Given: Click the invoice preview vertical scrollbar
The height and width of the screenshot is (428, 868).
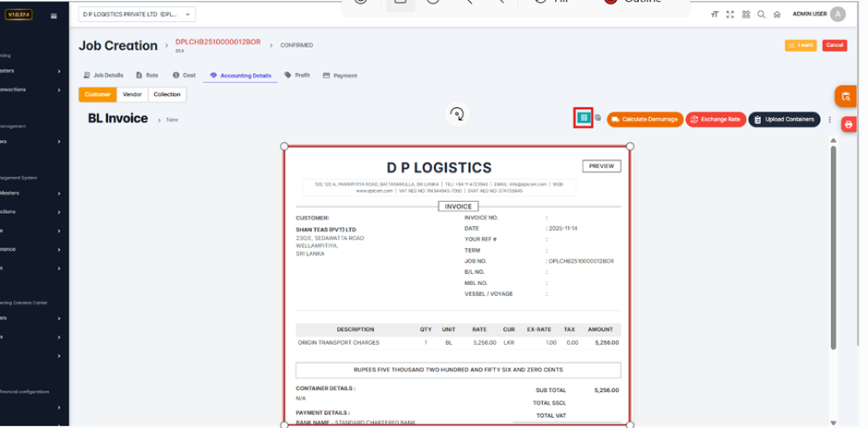Looking at the screenshot, I should pyautogui.click(x=833, y=249).
